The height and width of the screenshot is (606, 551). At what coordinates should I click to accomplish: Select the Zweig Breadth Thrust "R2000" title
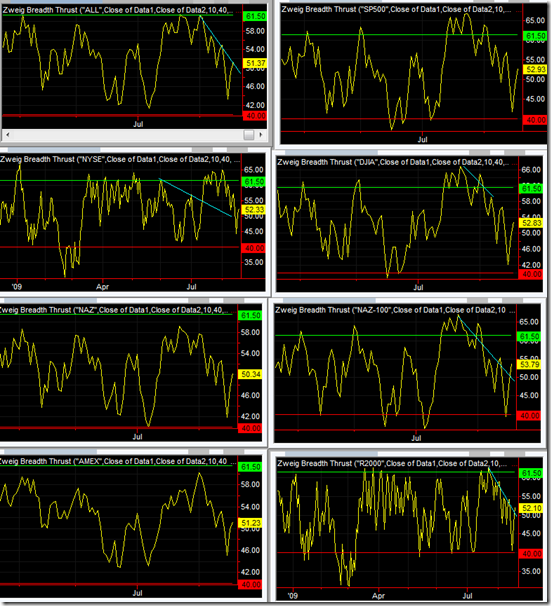pos(389,463)
